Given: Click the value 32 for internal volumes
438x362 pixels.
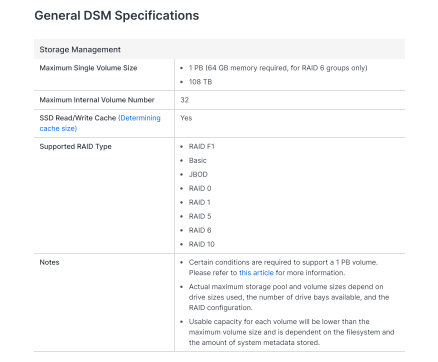Looking at the screenshot, I should [185, 100].
